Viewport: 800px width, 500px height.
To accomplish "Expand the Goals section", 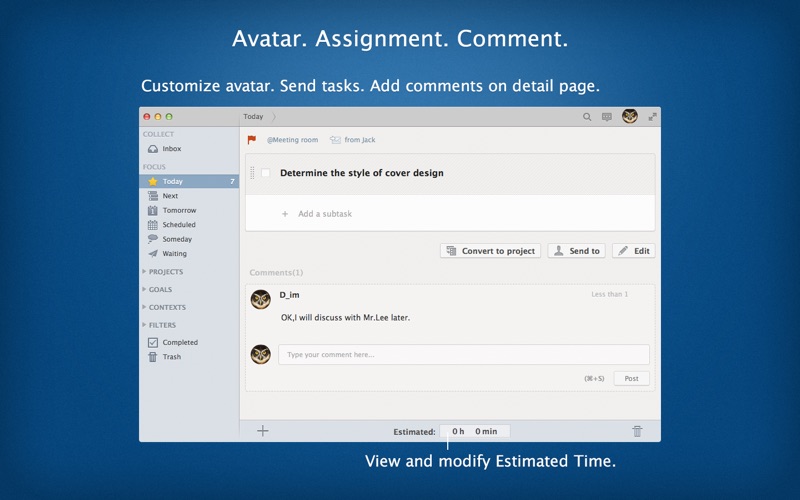I will point(160,290).
